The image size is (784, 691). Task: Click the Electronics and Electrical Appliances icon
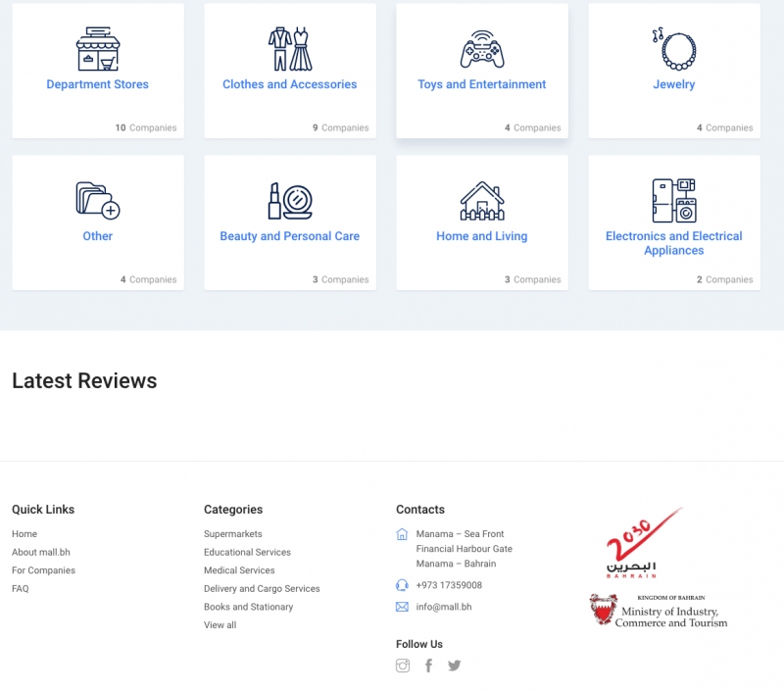(674, 200)
